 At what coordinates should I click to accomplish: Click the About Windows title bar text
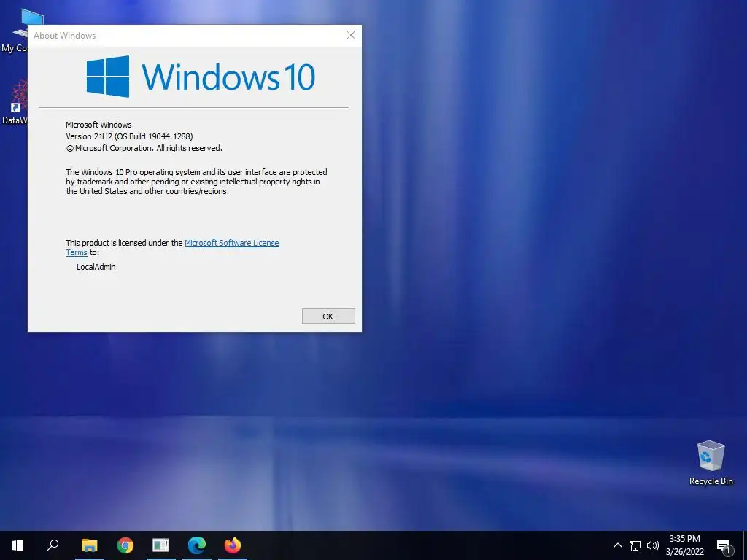pos(65,36)
